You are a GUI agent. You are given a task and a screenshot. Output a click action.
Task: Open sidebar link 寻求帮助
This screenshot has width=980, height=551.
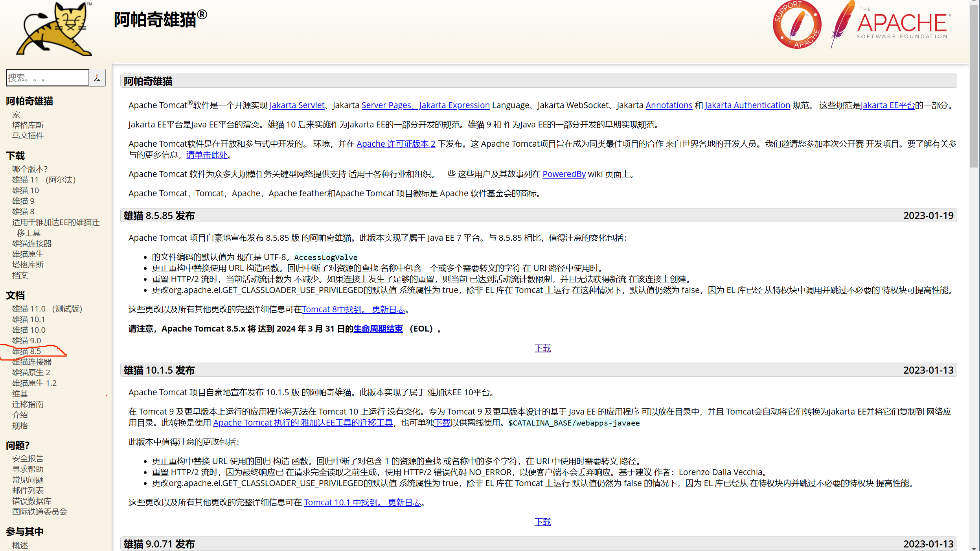pos(28,469)
